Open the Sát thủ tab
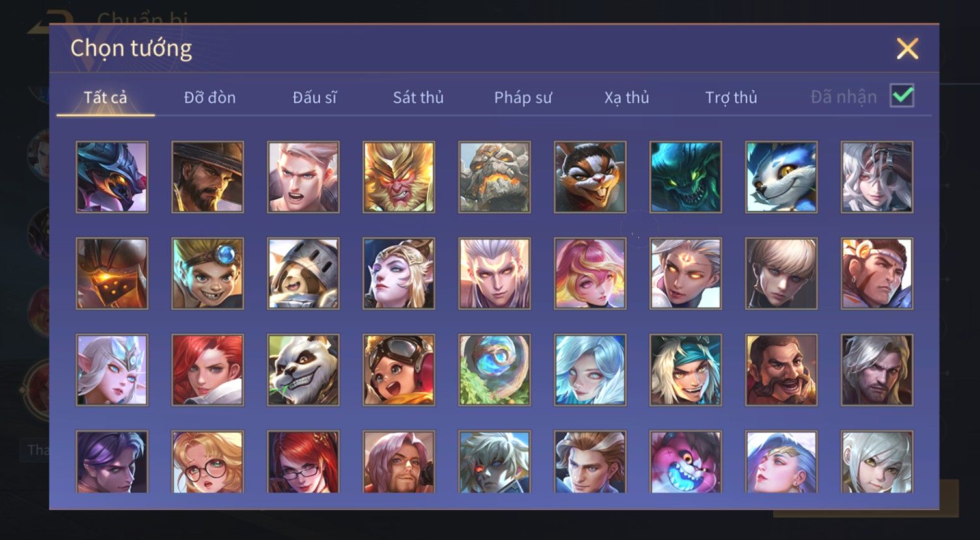Viewport: 980px width, 540px height. [418, 98]
